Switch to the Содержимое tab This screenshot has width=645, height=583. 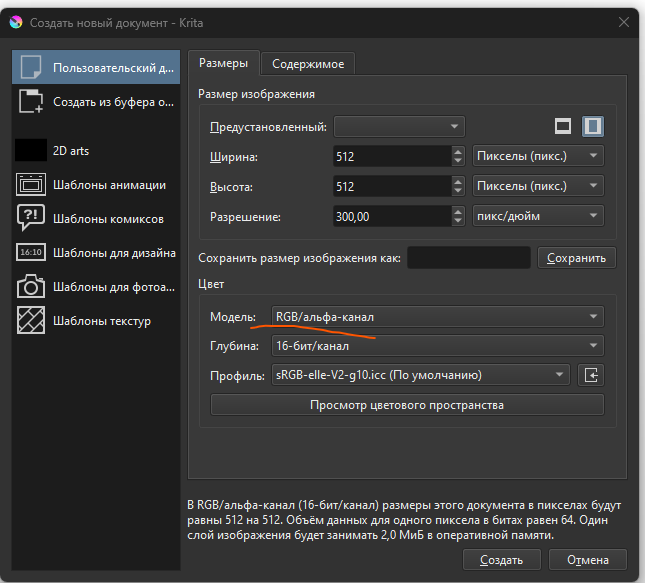(x=308, y=64)
